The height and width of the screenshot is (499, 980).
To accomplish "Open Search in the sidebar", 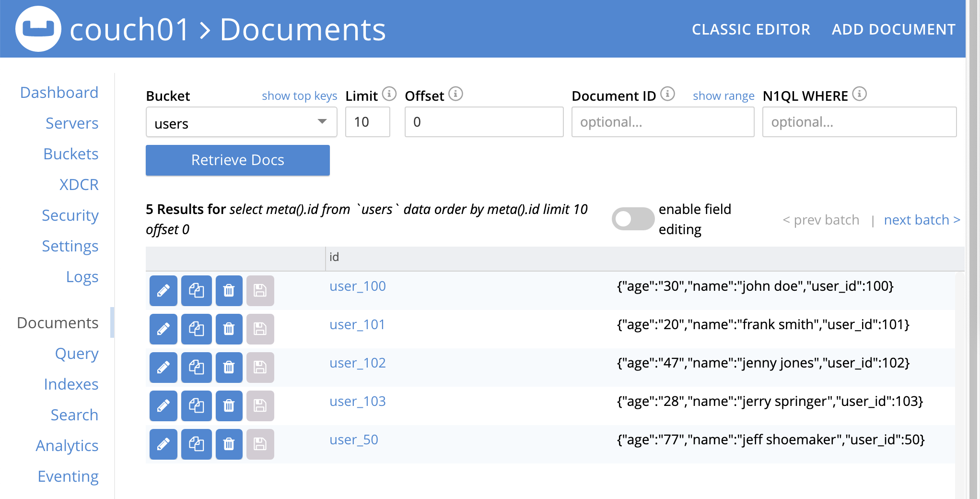I will [74, 415].
